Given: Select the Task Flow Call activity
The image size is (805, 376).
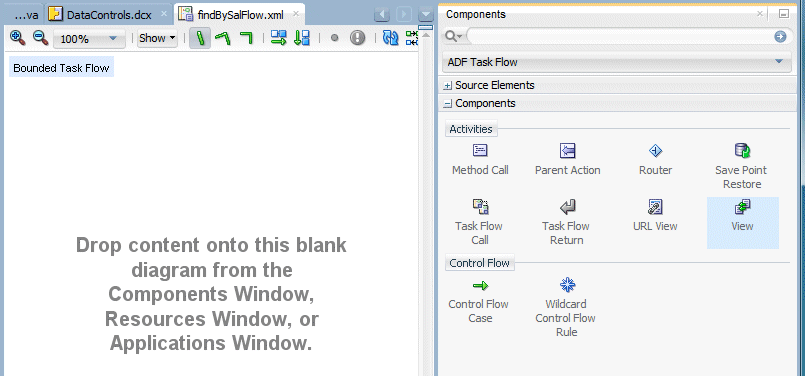Looking at the screenshot, I should tap(480, 222).
